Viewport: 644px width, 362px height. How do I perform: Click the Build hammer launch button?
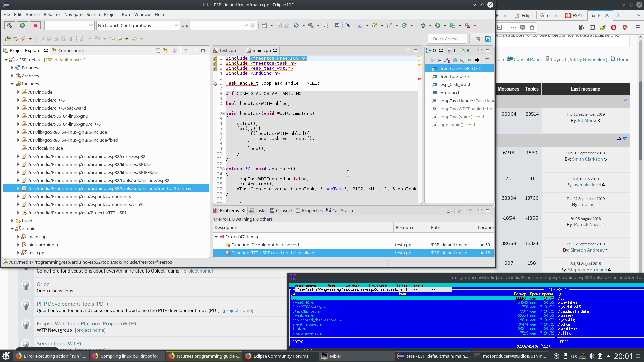pos(9,25)
